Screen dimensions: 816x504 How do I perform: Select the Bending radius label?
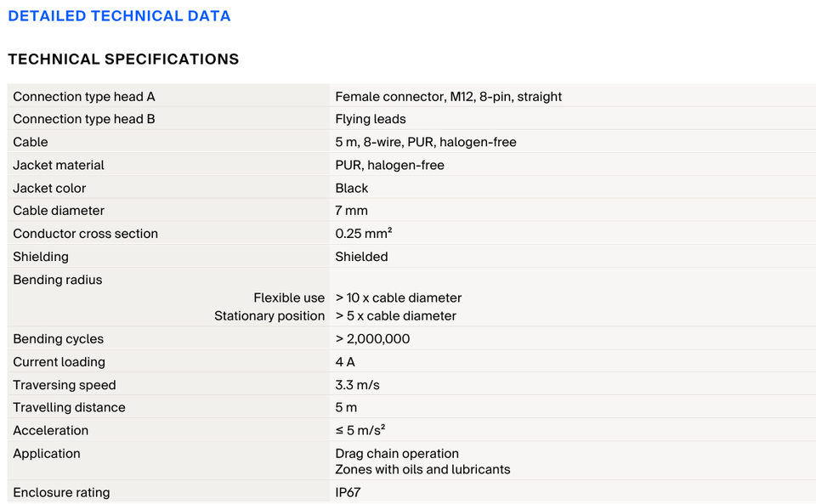pyautogui.click(x=57, y=280)
